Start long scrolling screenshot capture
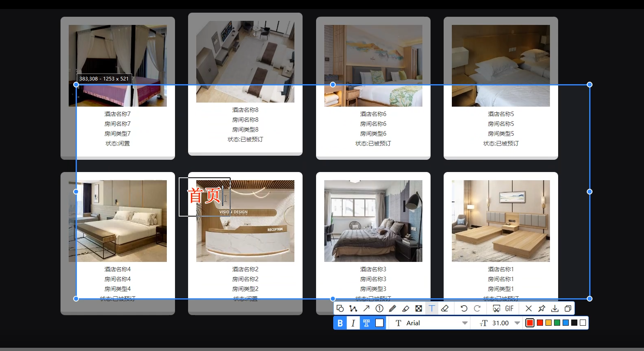 pos(496,309)
